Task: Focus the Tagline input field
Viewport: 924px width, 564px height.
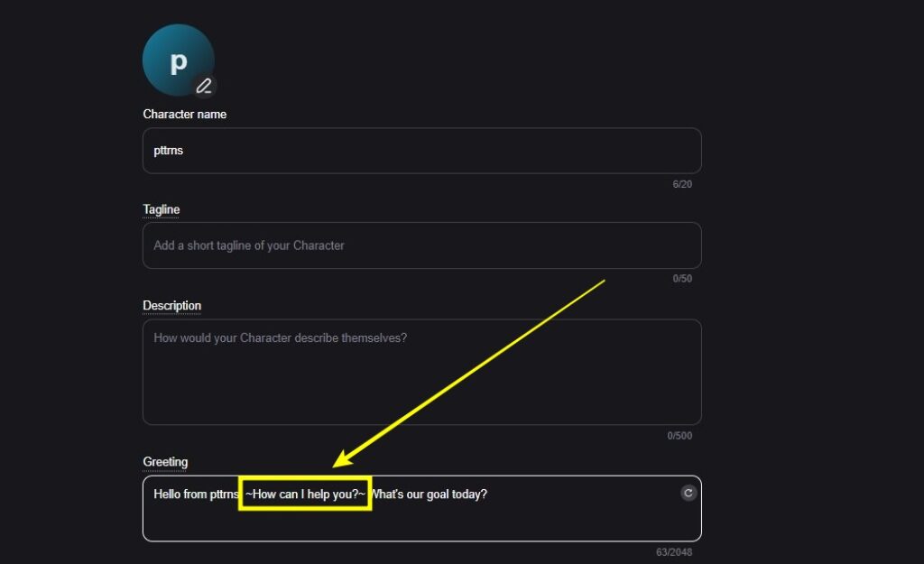Action: [x=422, y=245]
